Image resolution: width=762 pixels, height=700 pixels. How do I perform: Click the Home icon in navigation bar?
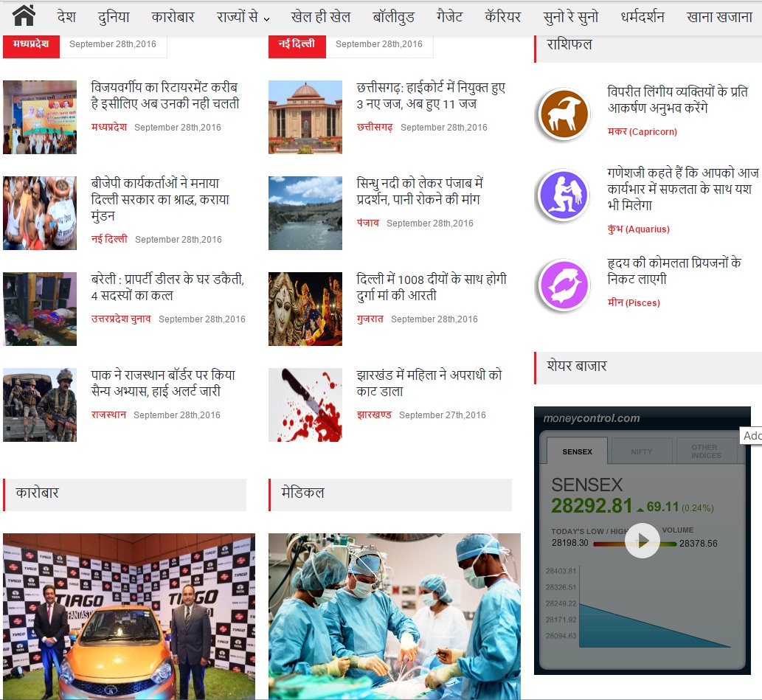(24, 15)
